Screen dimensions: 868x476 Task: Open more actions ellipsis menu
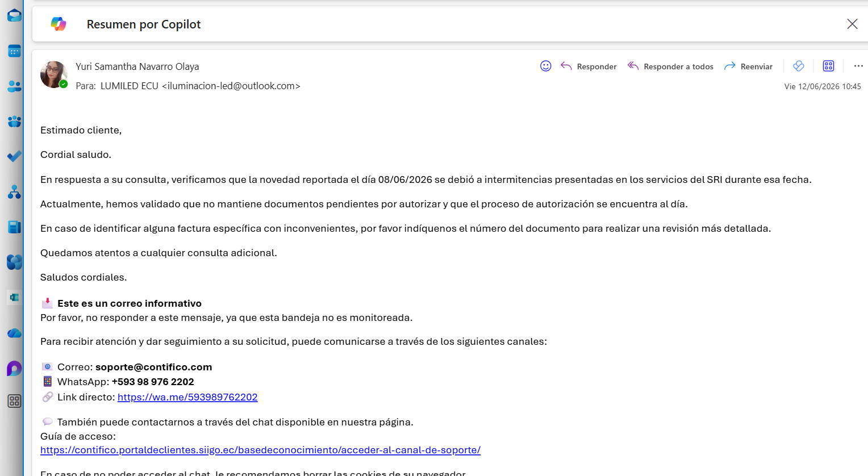(x=858, y=66)
